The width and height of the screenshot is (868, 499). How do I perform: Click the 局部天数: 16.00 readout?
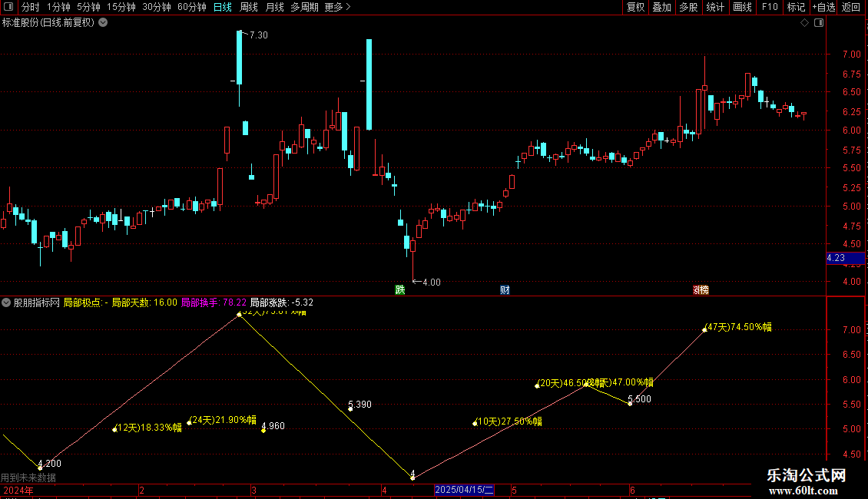click(144, 302)
